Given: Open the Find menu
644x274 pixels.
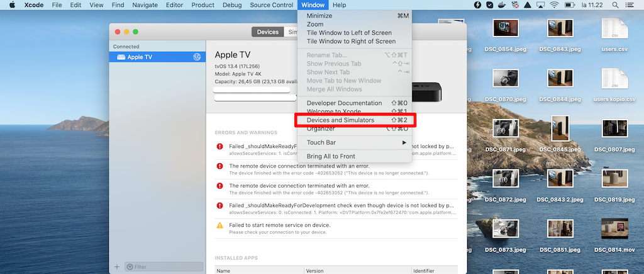Looking at the screenshot, I should (x=118, y=5).
